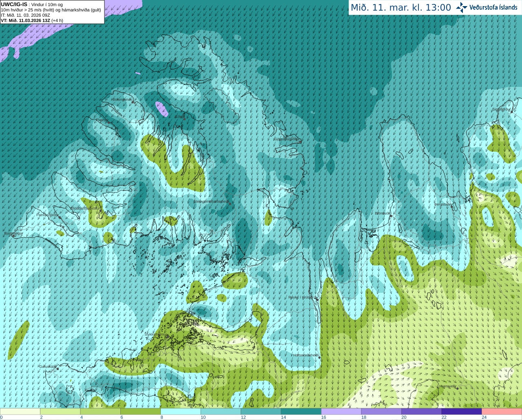Select the 20–22 m/s violet legend swatch
Viewport: 522px width, 420px height.
click(x=422, y=411)
